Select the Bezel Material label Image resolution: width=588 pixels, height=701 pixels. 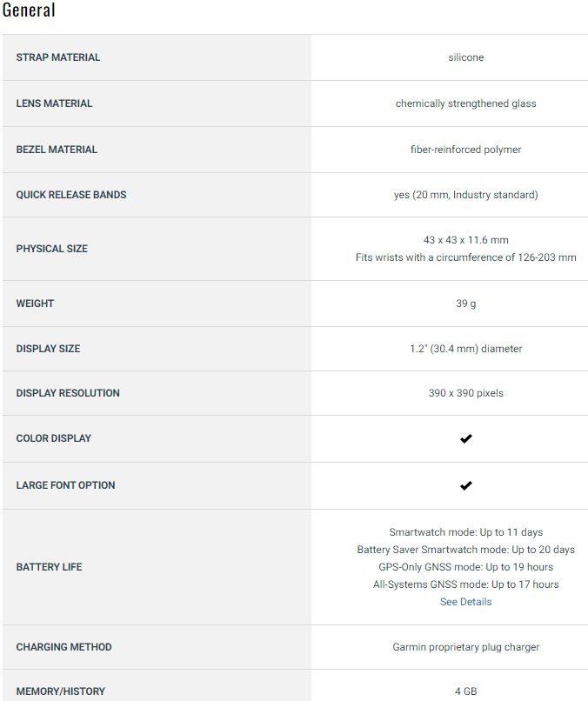(x=57, y=150)
